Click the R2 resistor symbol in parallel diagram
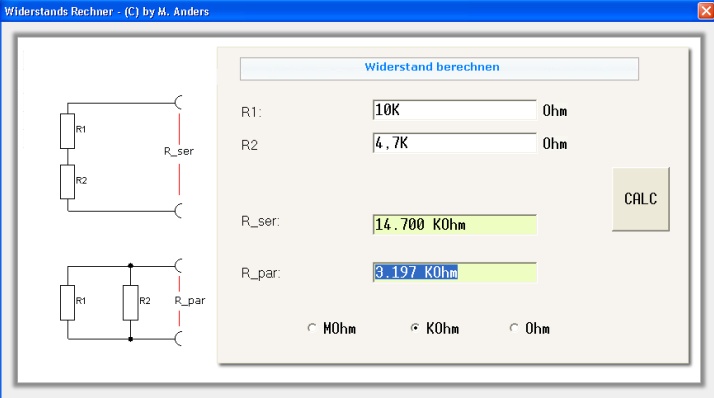Screen dimensions: 714x398 click(x=131, y=303)
